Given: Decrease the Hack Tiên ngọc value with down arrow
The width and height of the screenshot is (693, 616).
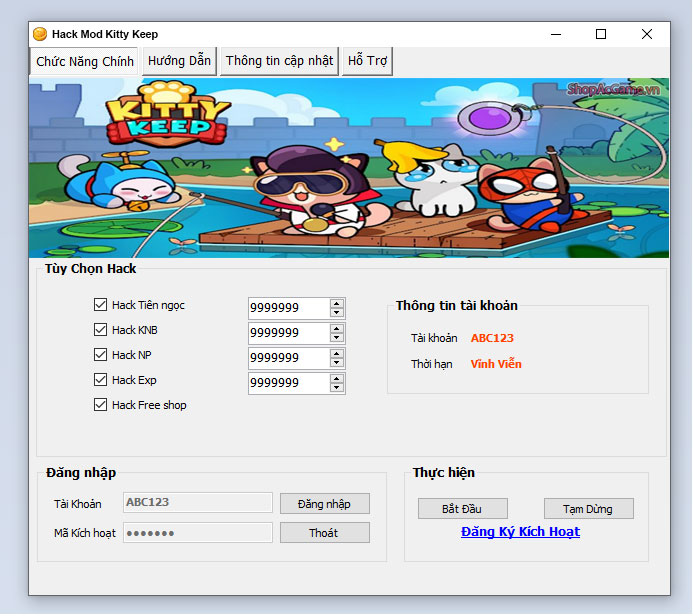Looking at the screenshot, I should click(x=337, y=312).
